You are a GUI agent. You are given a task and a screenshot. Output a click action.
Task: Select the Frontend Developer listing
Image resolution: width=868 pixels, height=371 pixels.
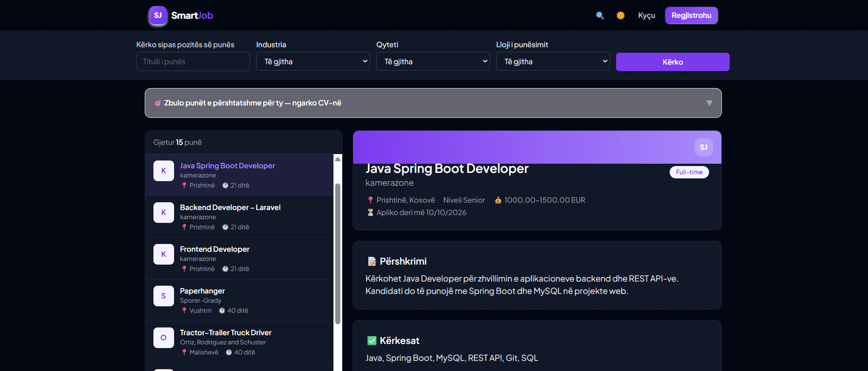point(239,259)
